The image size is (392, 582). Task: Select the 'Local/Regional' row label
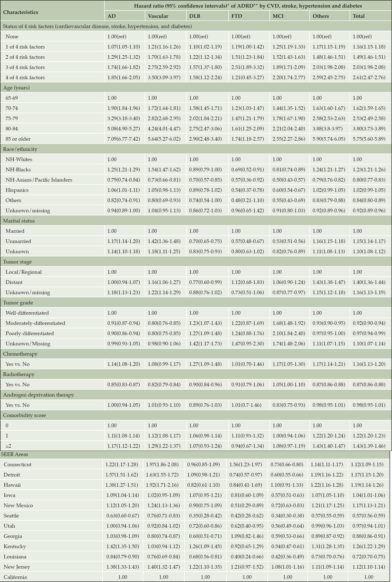24,272
